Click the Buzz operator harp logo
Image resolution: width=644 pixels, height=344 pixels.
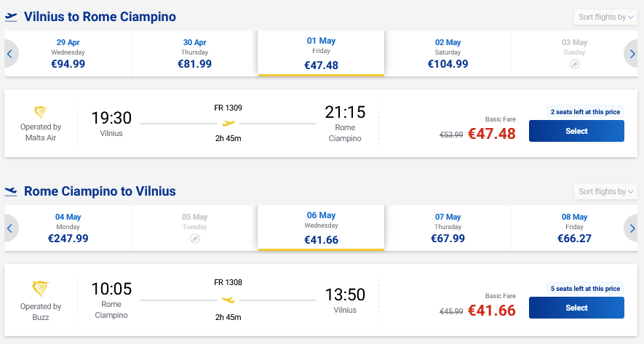coord(41,287)
